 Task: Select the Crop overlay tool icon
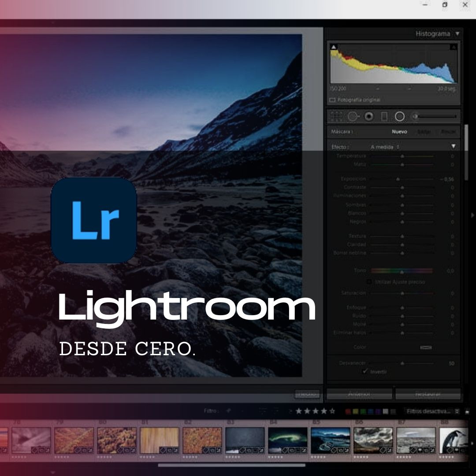pos(337,116)
